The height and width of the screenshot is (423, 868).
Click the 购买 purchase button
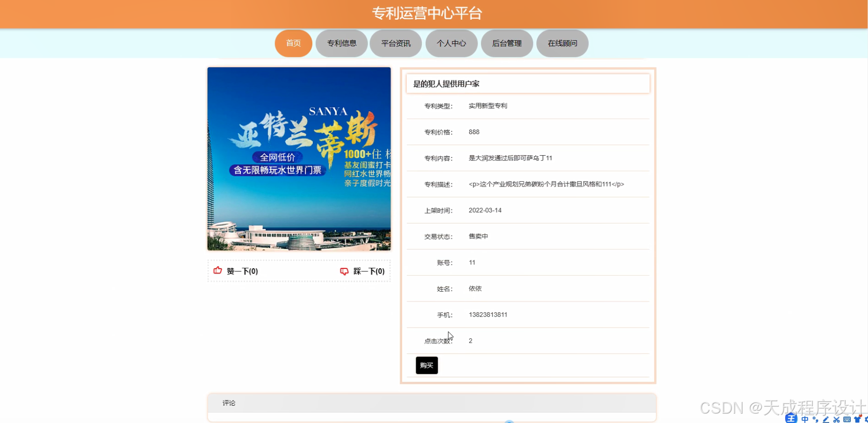coord(426,365)
